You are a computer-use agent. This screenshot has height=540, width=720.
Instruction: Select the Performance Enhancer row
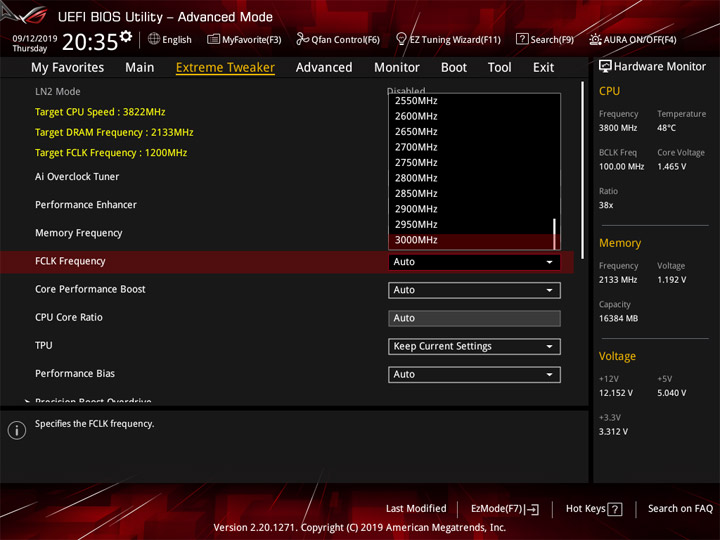tap(86, 205)
